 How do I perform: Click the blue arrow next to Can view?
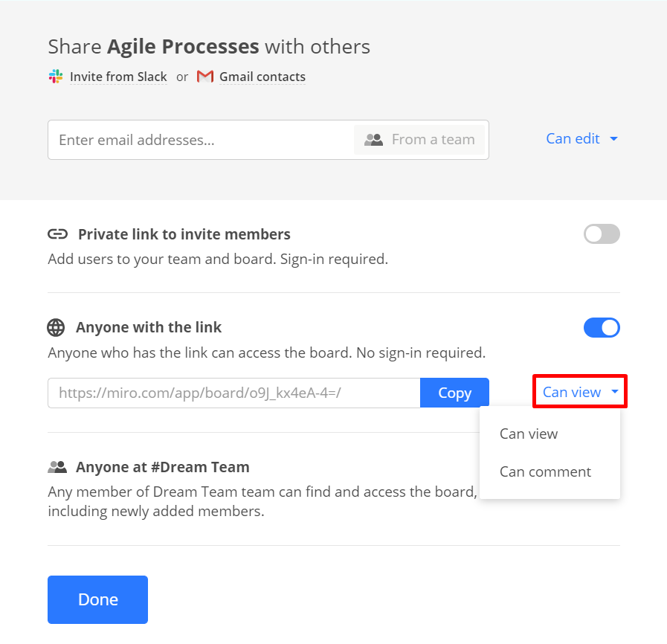[614, 392]
